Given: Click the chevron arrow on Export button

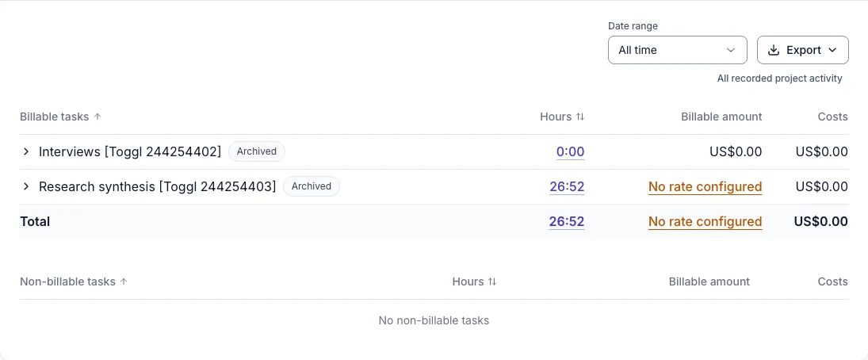Looking at the screenshot, I should (832, 50).
